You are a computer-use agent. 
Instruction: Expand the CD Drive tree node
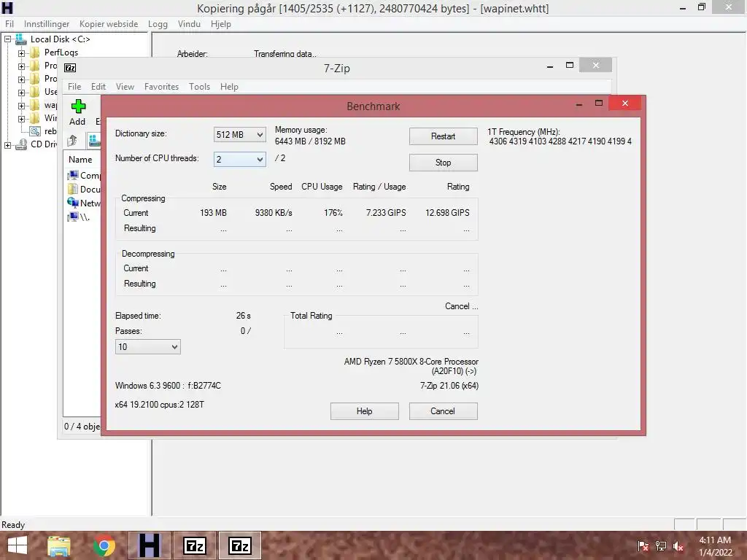pos(7,145)
